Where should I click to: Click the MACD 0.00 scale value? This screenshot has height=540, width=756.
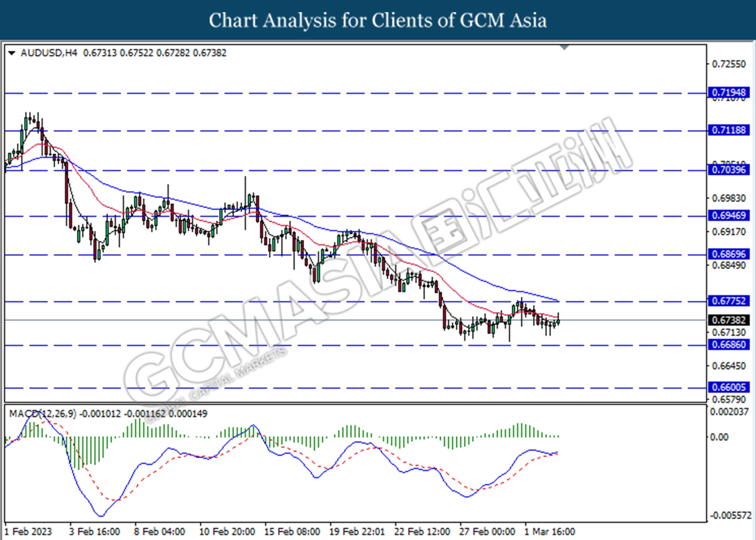click(719, 437)
